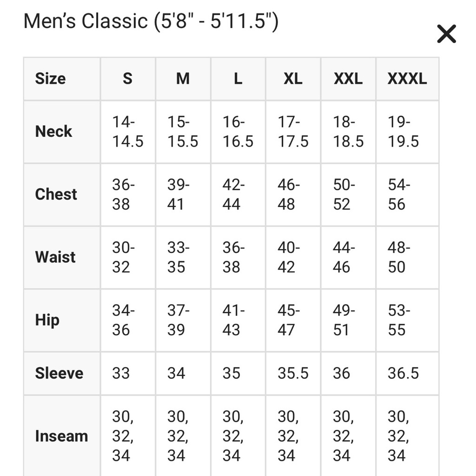
Task: Click the 14-14.5 neck measurement cell
Action: [x=128, y=132]
